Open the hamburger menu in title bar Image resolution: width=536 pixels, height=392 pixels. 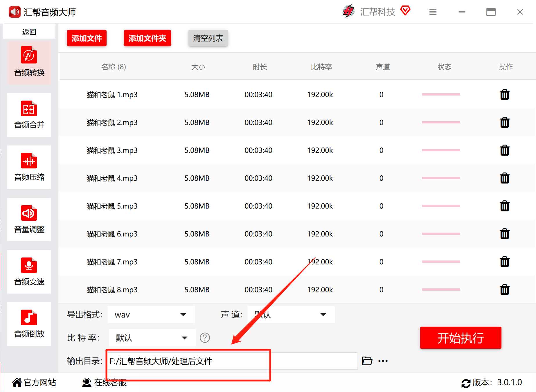[433, 12]
